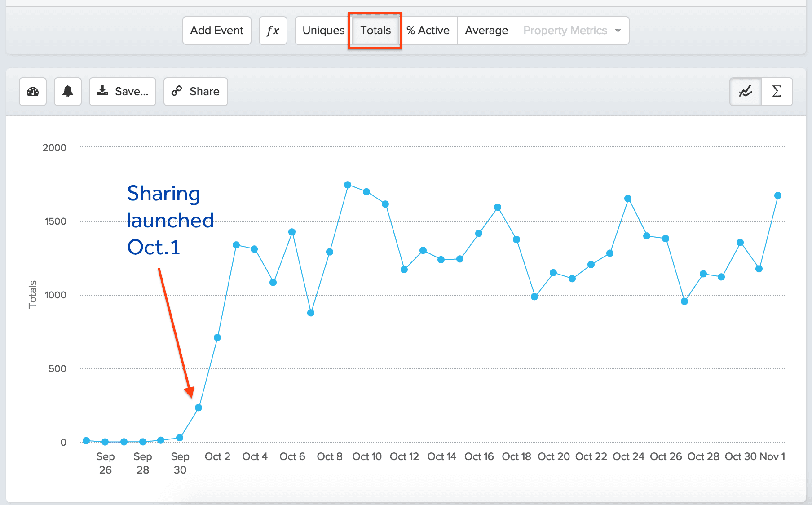Switch to line chart view icon

(745, 91)
